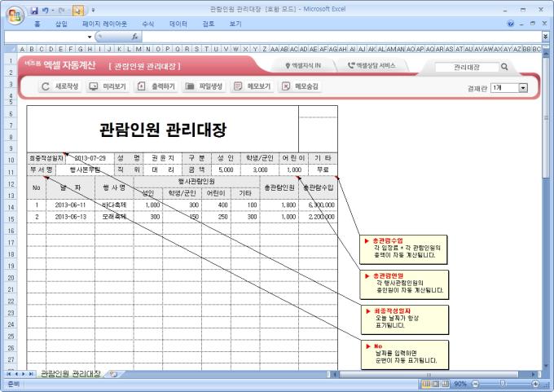
Task: Click the 총관람수입 column header cell
Action: coord(319,187)
